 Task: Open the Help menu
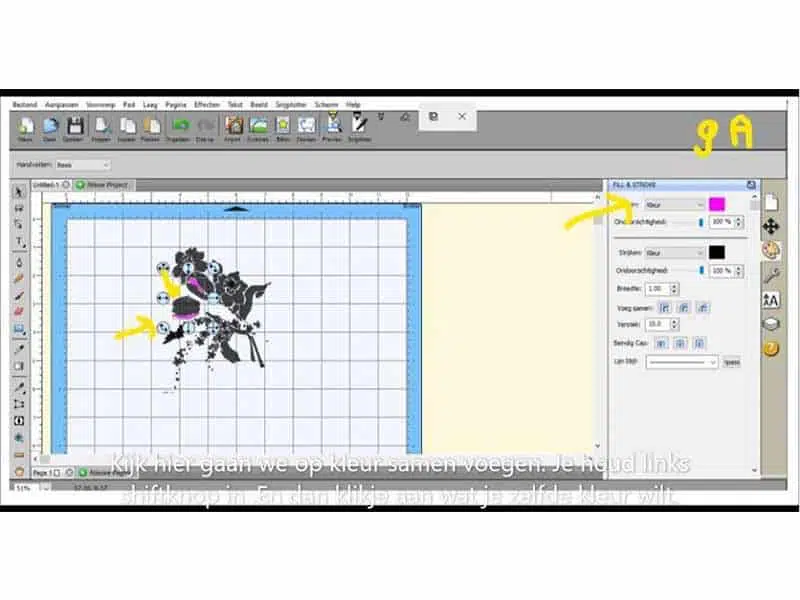[x=353, y=105]
